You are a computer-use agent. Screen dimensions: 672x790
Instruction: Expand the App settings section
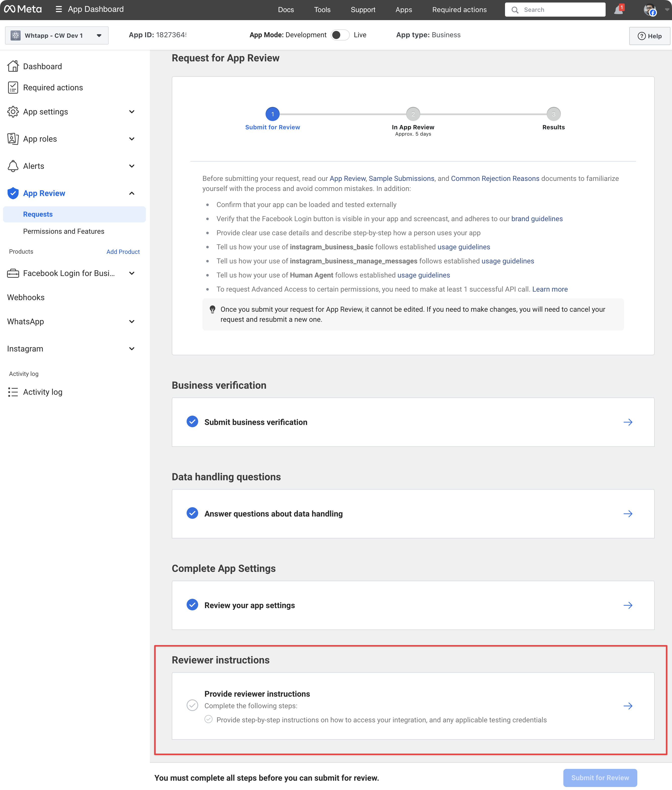pyautogui.click(x=132, y=112)
